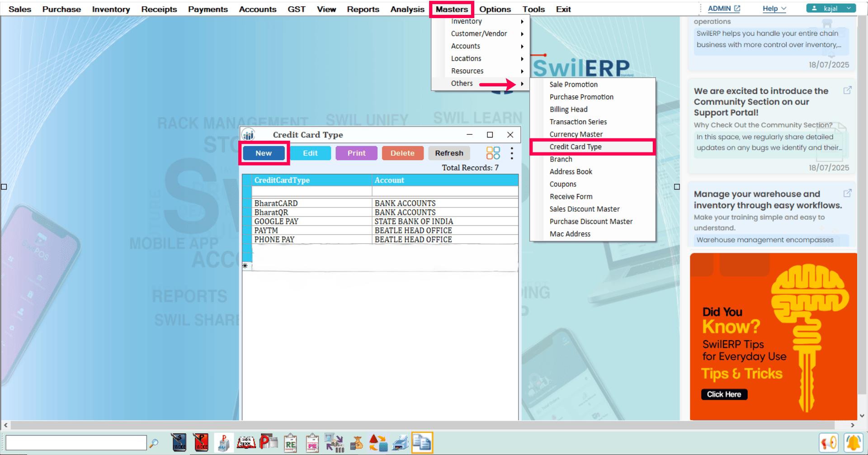Screen dimensions: 868x455
Task: Open the kajal user dropdown
Action: 831,8
